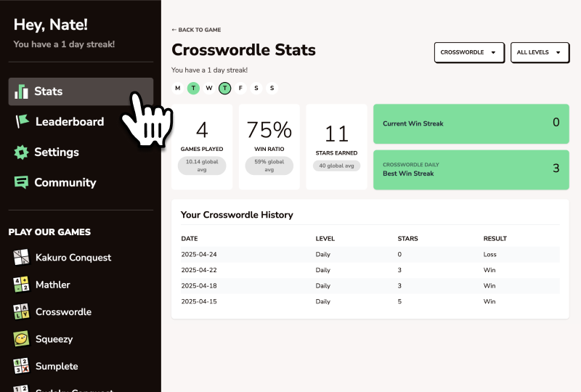This screenshot has height=392, width=581.
Task: Select the Saturday day circle
Action: [256, 88]
